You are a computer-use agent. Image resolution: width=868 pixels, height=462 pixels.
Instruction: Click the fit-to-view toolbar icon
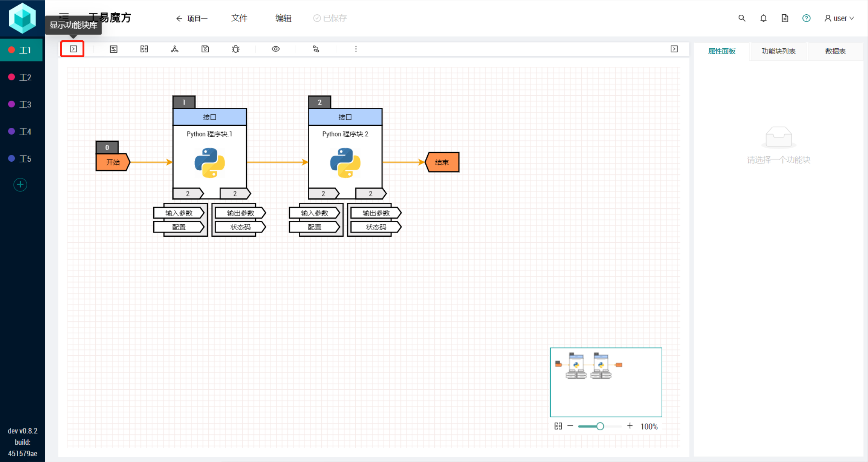(144, 49)
